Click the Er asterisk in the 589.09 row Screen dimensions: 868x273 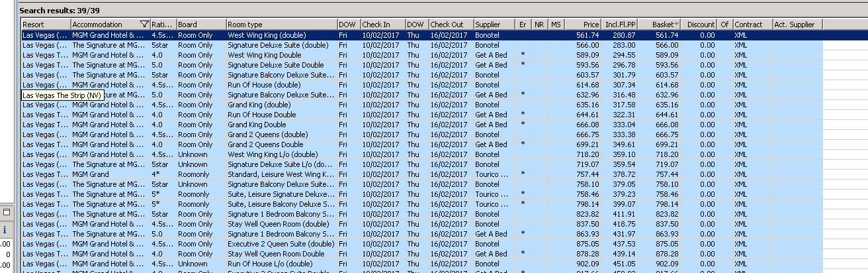click(x=523, y=55)
